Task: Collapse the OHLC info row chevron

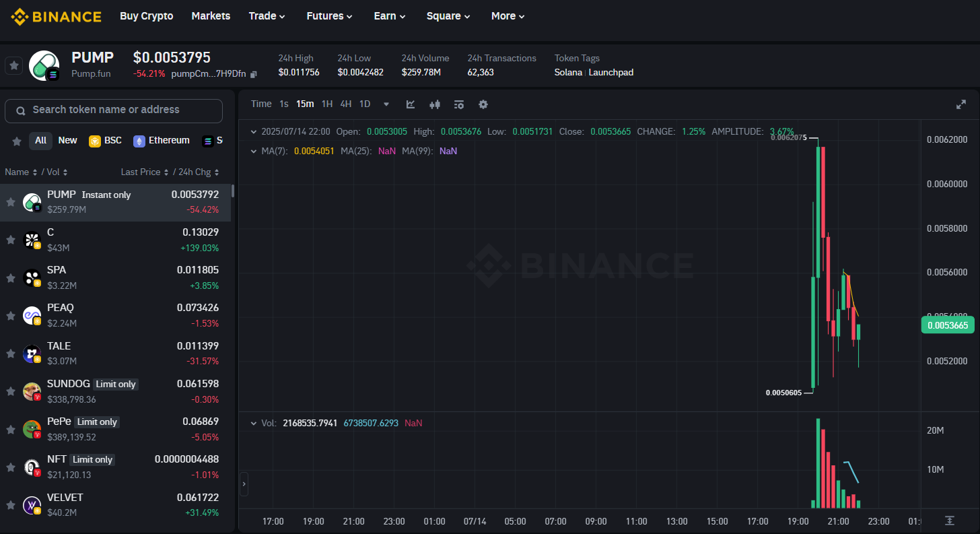Action: pos(254,132)
